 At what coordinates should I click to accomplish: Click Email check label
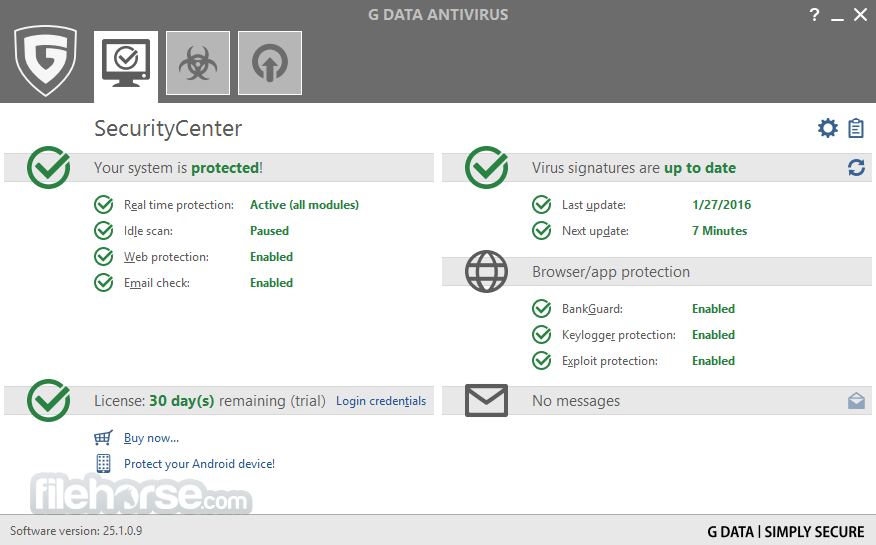[x=156, y=283]
